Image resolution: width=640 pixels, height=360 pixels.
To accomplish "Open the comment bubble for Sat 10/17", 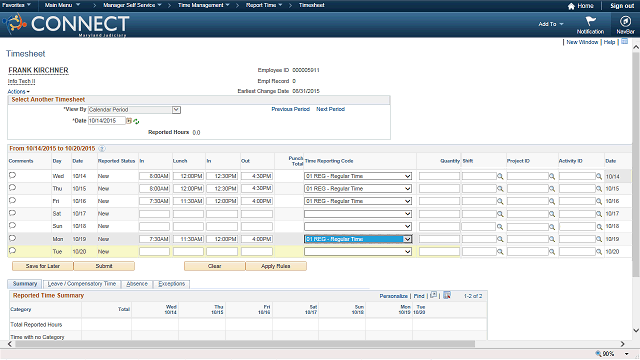I will [12, 213].
